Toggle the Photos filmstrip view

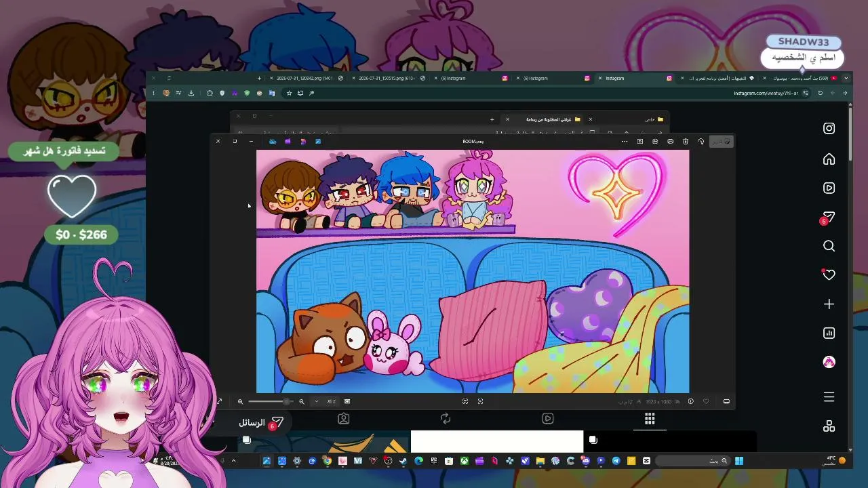tap(726, 401)
